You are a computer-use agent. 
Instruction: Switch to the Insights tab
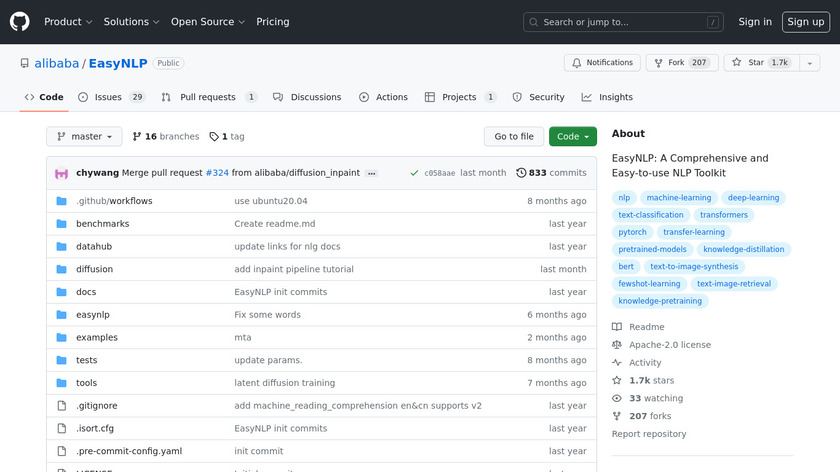[x=608, y=97]
